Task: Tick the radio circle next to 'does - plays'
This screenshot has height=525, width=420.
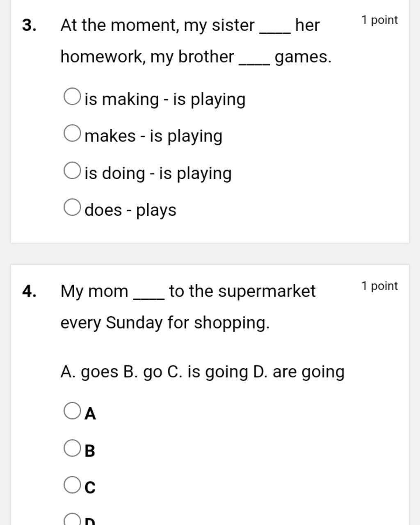Action: [72, 208]
